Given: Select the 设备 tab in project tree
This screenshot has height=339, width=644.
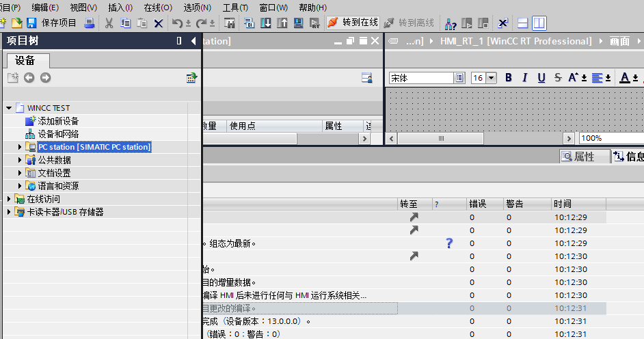Looking at the screenshot, I should point(28,60).
